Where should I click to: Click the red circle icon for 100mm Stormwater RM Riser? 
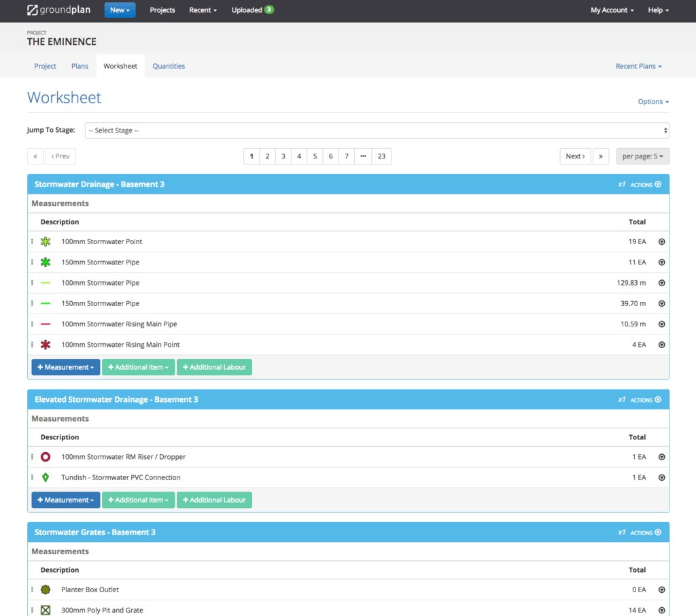tap(46, 456)
